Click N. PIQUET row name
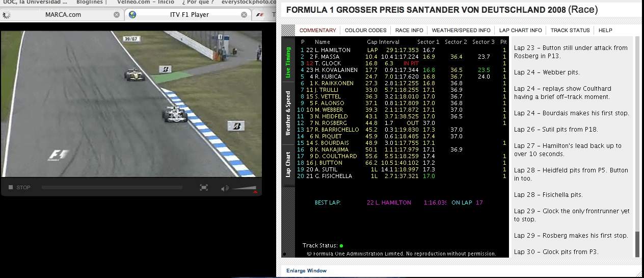This screenshot has width=644, height=278. pyautogui.click(x=329, y=136)
